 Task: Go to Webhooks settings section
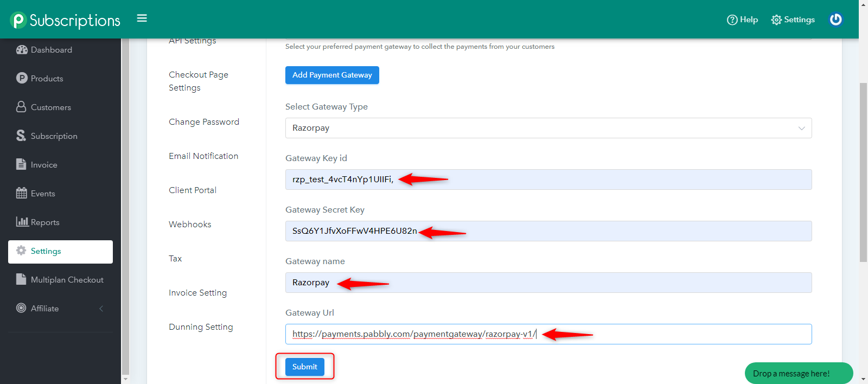pyautogui.click(x=190, y=225)
